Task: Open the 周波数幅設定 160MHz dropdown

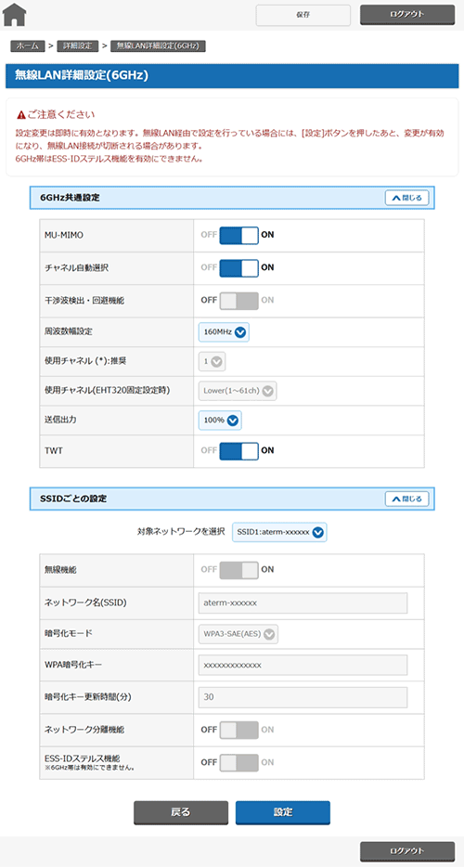Action: click(224, 332)
